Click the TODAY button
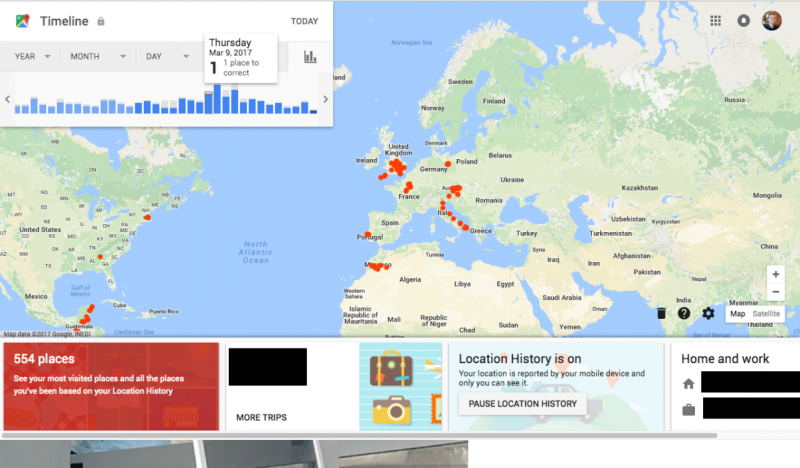 coord(305,21)
